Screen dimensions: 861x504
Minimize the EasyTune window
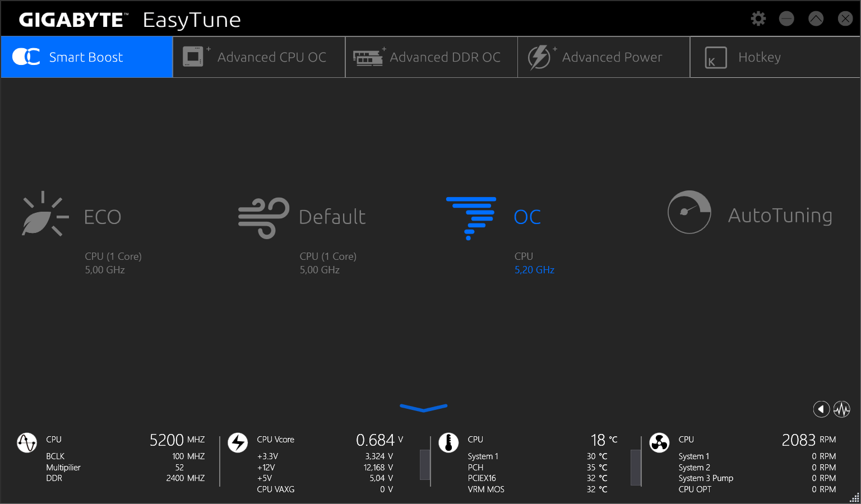click(786, 18)
